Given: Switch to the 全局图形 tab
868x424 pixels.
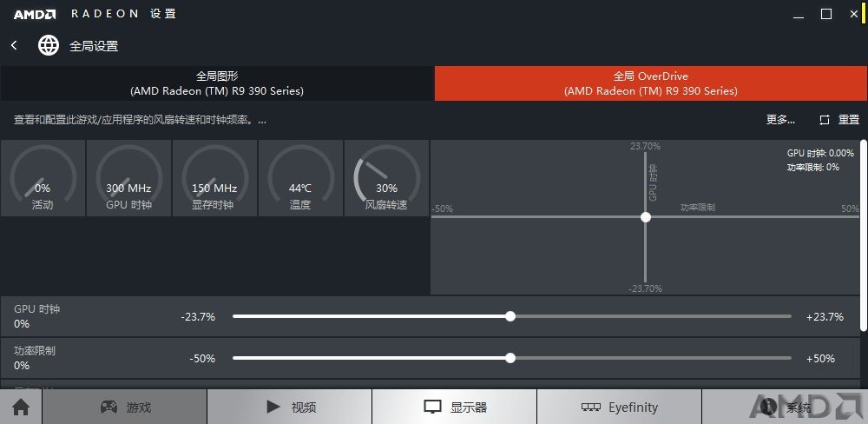Looking at the screenshot, I should [217, 83].
